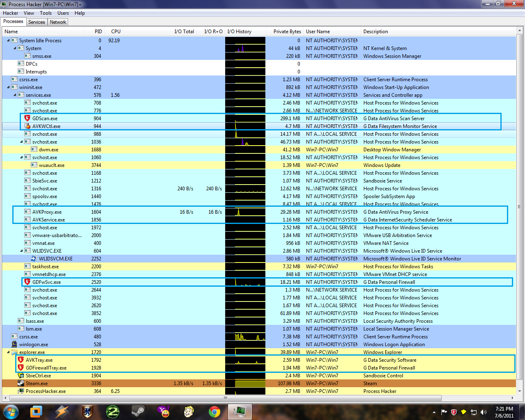Select the lsass.exe process row
Screen dimensions: 525x420
(259, 321)
